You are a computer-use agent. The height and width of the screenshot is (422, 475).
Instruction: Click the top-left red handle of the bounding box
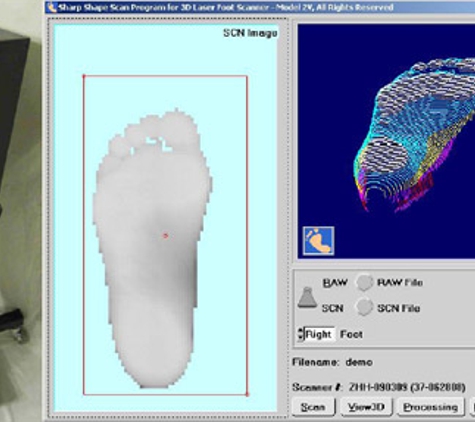[x=84, y=76]
